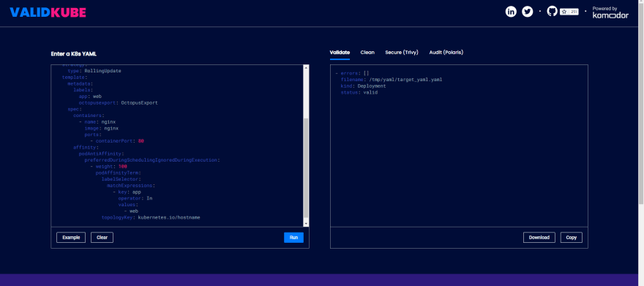Image resolution: width=644 pixels, height=286 pixels.
Task: Click the preferredDuringSchedulingIgnoredDuringExecution line
Action: point(152,160)
